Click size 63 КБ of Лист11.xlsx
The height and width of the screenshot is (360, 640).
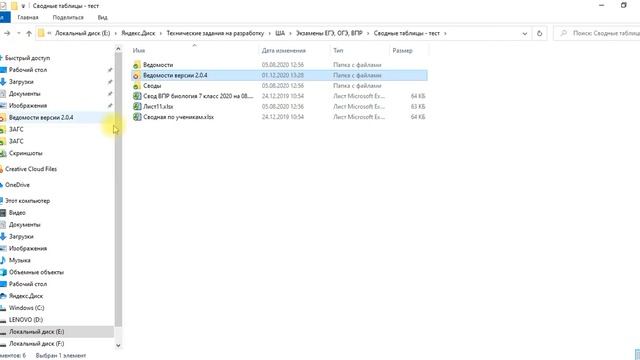point(418,107)
